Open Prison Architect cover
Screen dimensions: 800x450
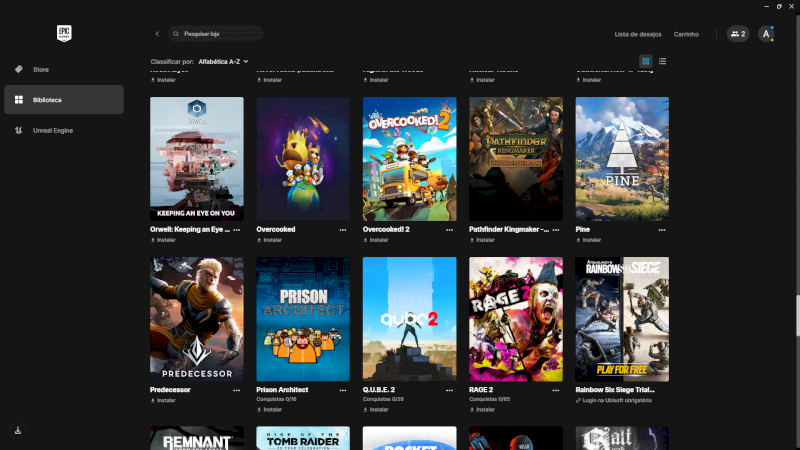[303, 319]
